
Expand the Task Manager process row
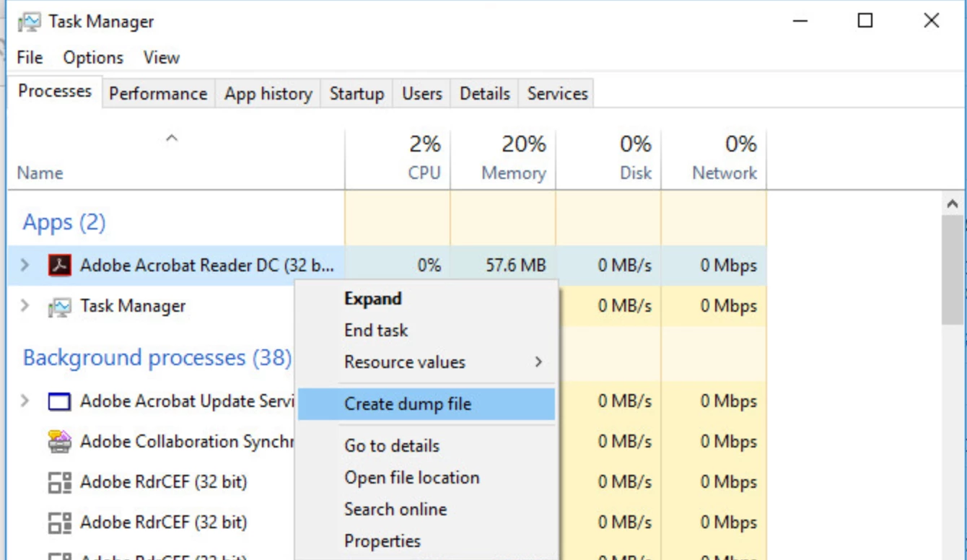[25, 306]
